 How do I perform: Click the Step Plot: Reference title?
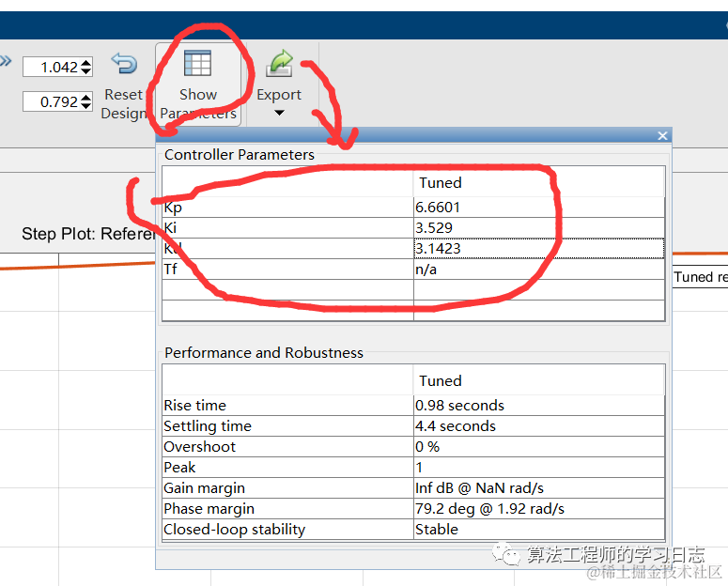pos(88,234)
